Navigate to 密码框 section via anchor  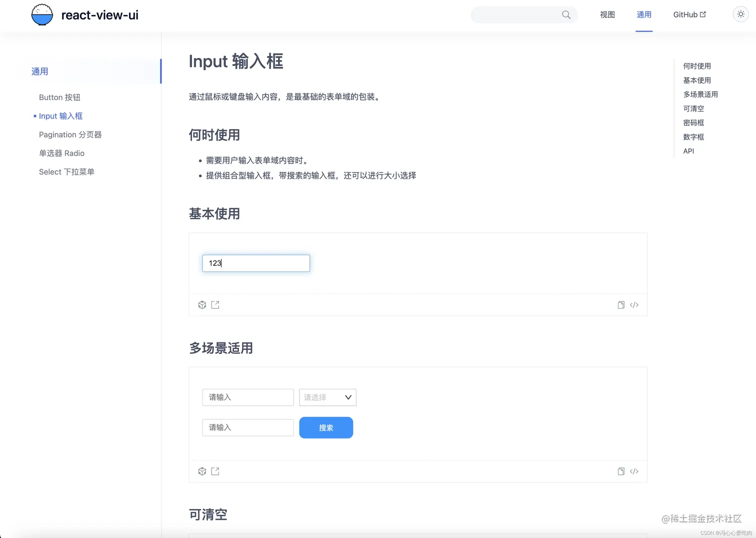tap(693, 123)
